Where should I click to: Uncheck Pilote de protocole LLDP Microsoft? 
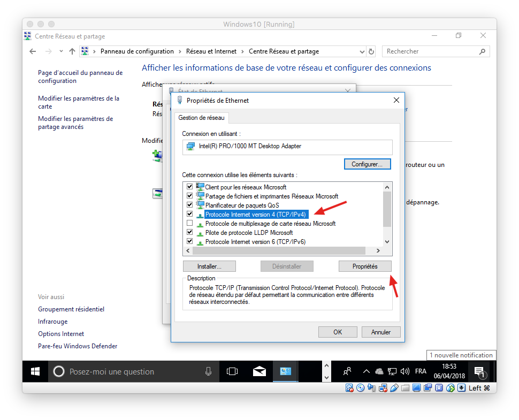click(x=189, y=232)
